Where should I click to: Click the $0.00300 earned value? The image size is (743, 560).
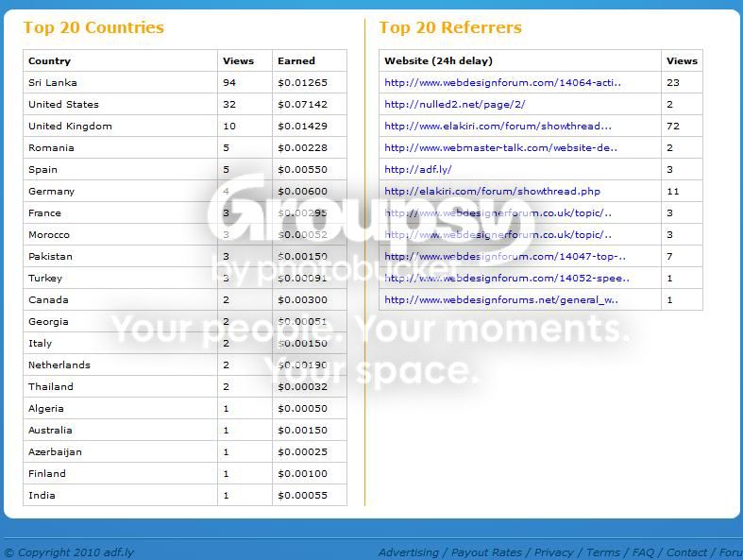pos(302,300)
